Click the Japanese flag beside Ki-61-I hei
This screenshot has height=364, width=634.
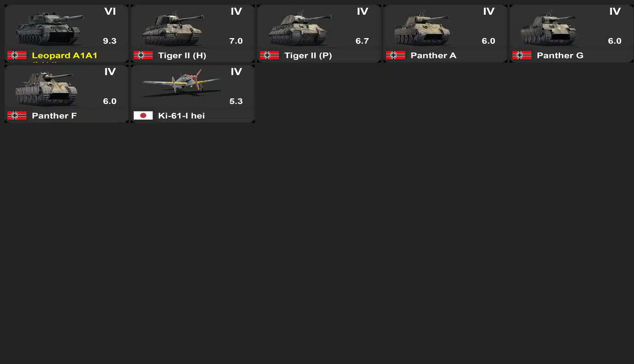click(x=143, y=116)
